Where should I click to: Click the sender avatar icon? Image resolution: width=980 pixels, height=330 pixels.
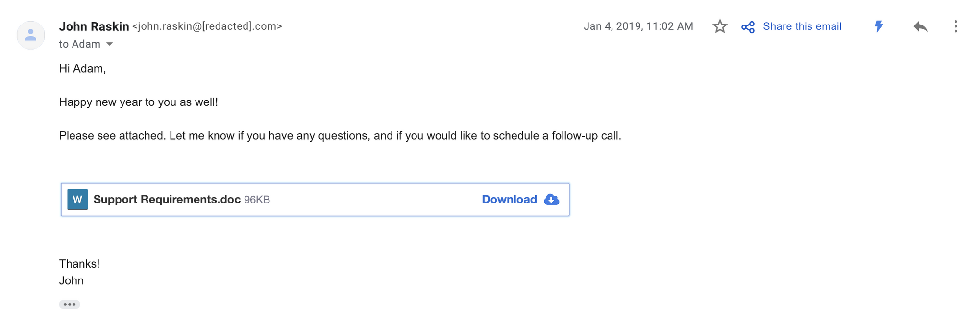click(31, 35)
